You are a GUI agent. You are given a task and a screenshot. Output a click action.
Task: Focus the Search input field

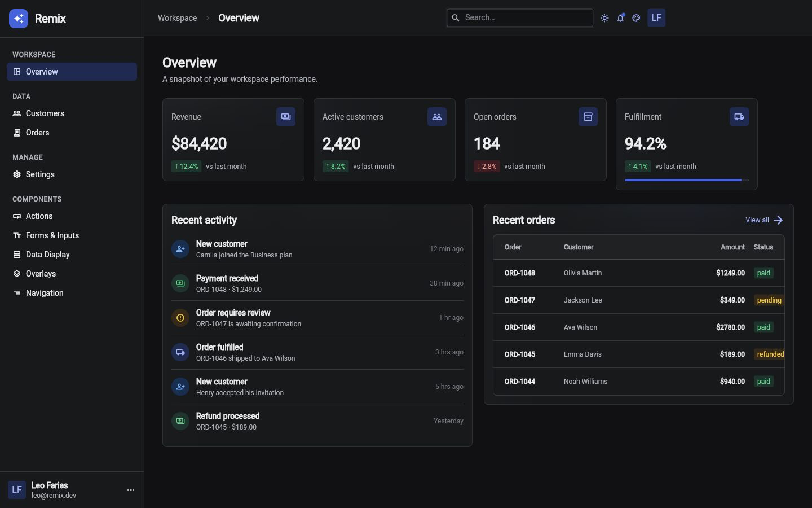coord(520,17)
